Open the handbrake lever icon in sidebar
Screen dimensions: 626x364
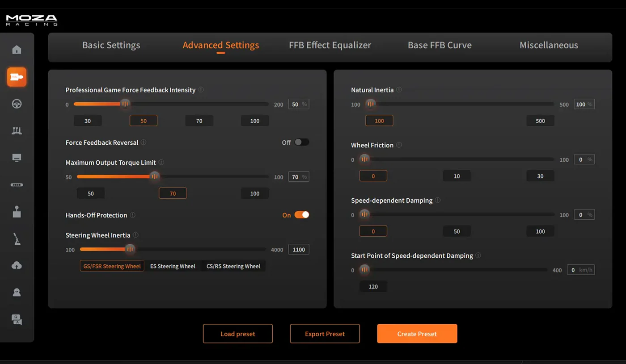pyautogui.click(x=17, y=239)
